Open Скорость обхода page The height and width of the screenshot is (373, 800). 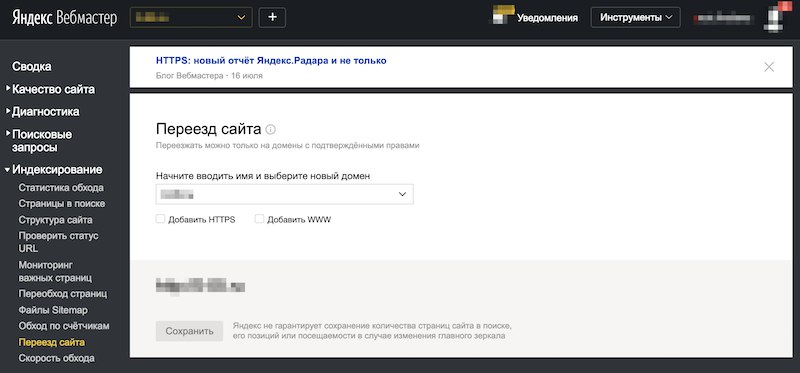57,358
